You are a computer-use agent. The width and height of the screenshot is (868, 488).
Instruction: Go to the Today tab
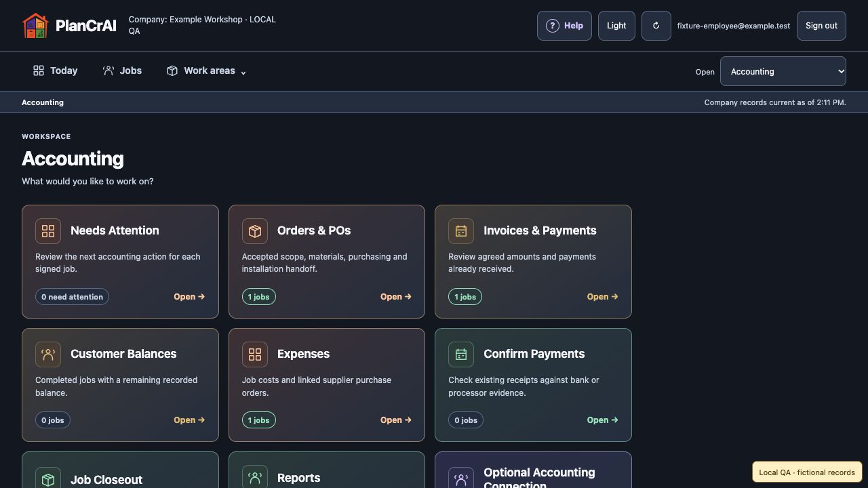pos(56,70)
